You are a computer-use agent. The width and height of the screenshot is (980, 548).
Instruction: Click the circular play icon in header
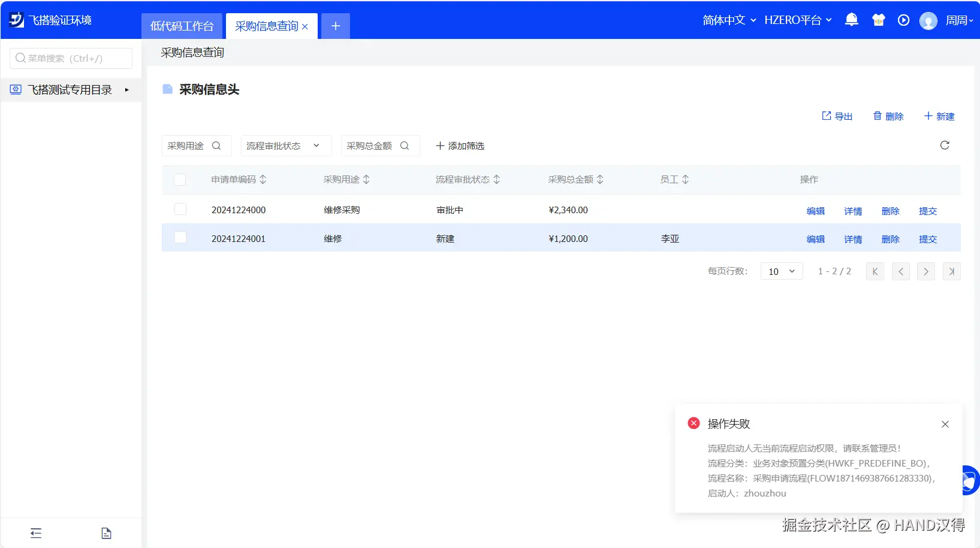(903, 20)
